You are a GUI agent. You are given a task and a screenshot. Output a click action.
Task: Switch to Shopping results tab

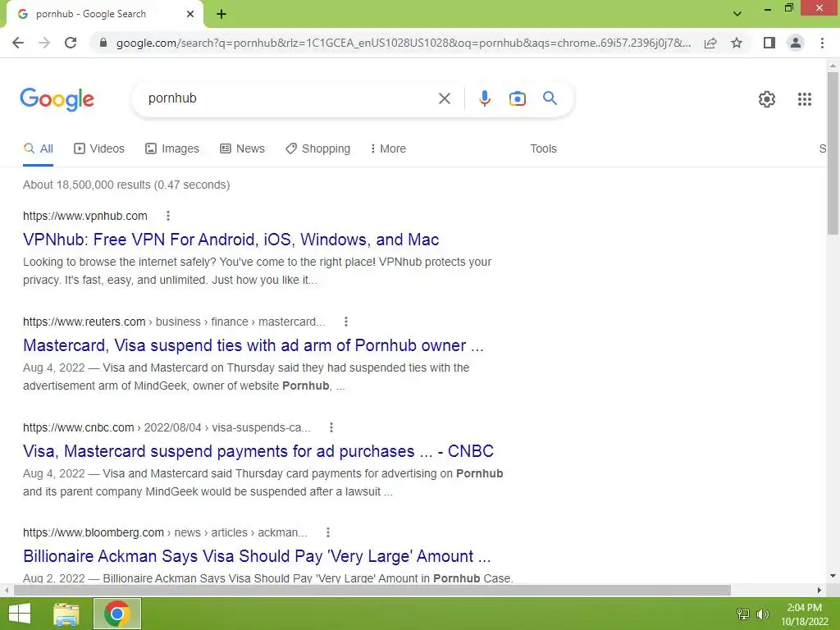[317, 149]
